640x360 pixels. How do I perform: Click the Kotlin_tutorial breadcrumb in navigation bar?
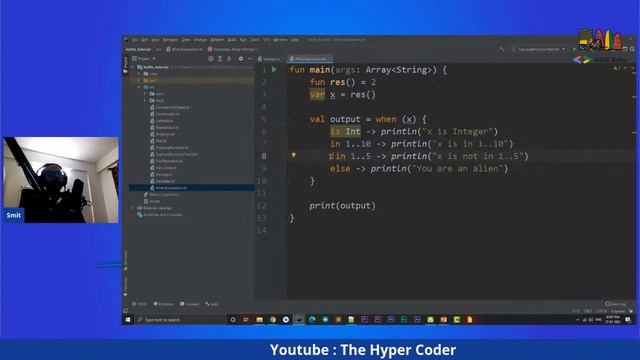click(x=138, y=49)
